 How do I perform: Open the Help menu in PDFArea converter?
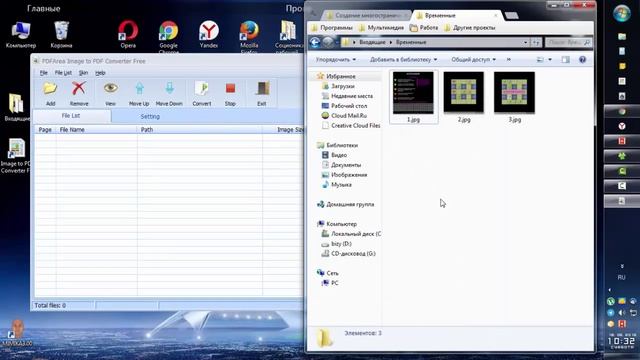pos(100,73)
